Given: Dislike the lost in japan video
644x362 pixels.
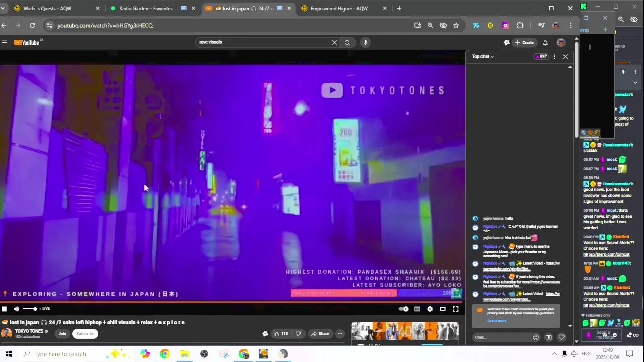Looking at the screenshot, I should pos(298,334).
